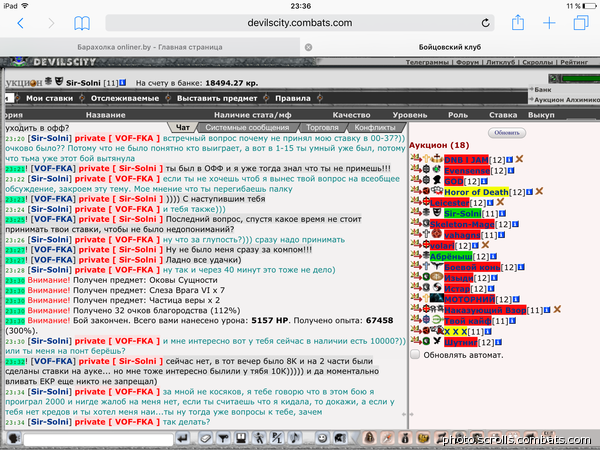Open Выставить предмет menu item
Image resolution: width=600 pixels, height=450 pixels.
point(217,98)
